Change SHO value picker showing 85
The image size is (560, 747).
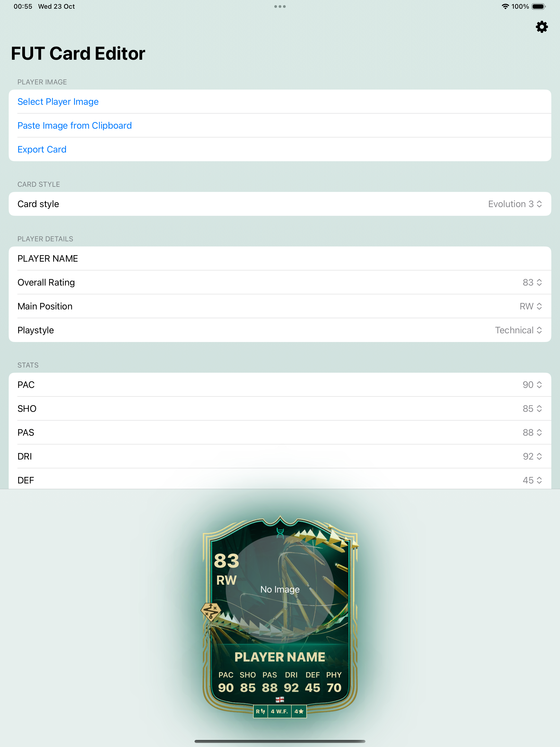click(280, 409)
